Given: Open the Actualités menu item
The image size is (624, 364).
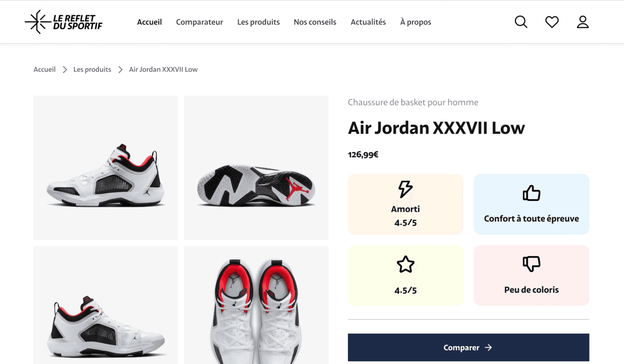Looking at the screenshot, I should coord(368,22).
